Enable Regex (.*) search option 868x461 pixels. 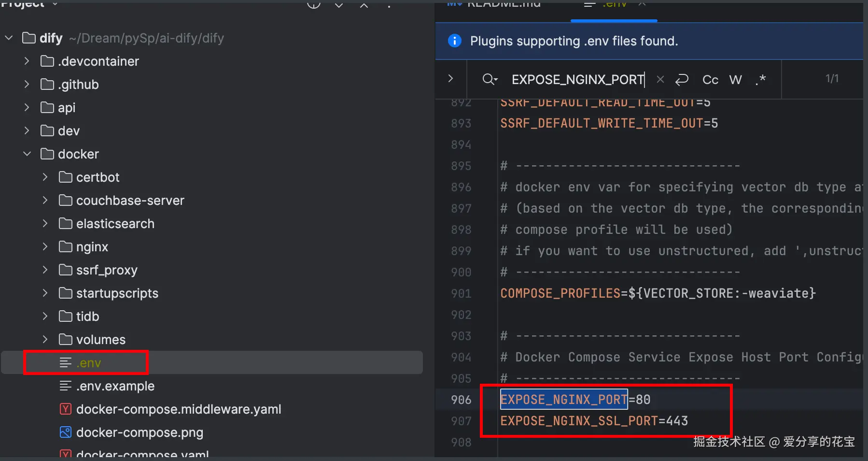tap(760, 80)
